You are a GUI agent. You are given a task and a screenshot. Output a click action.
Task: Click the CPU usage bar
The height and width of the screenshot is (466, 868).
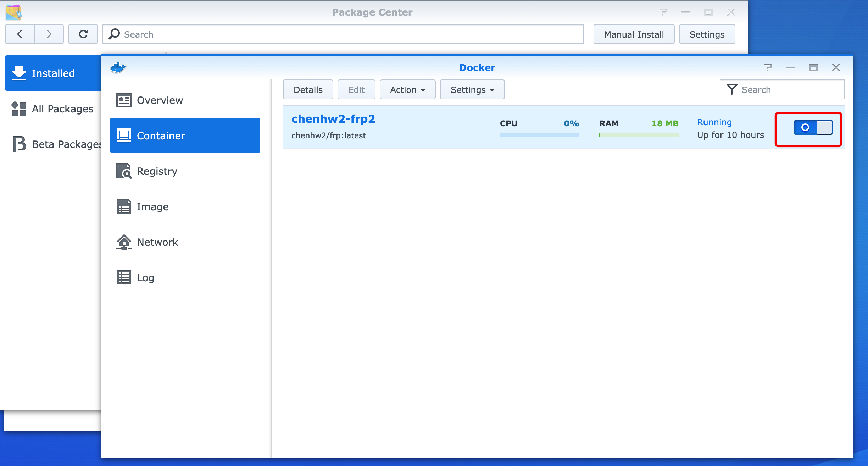tap(539, 135)
